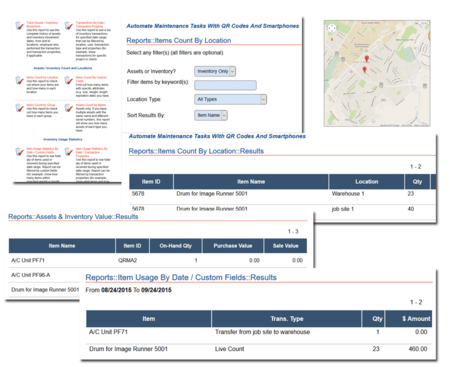Click the Transactions By Date report checkmark icon
Screen dimensions: 450x367
[69, 25]
